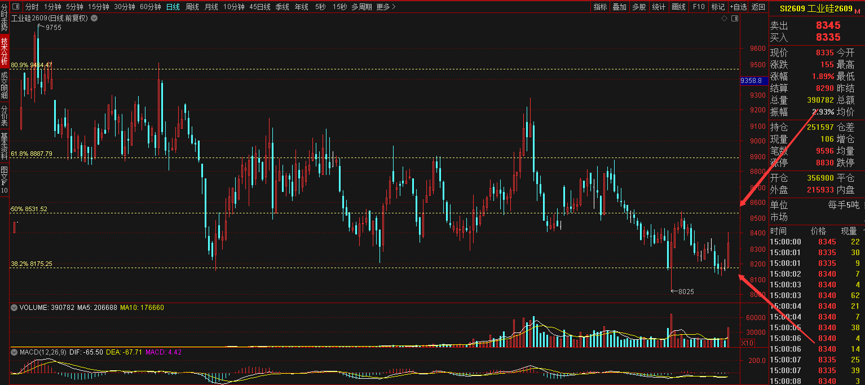Image resolution: width=865 pixels, height=385 pixels.
Task: Add to watchlist with +自选
Action: click(x=738, y=7)
